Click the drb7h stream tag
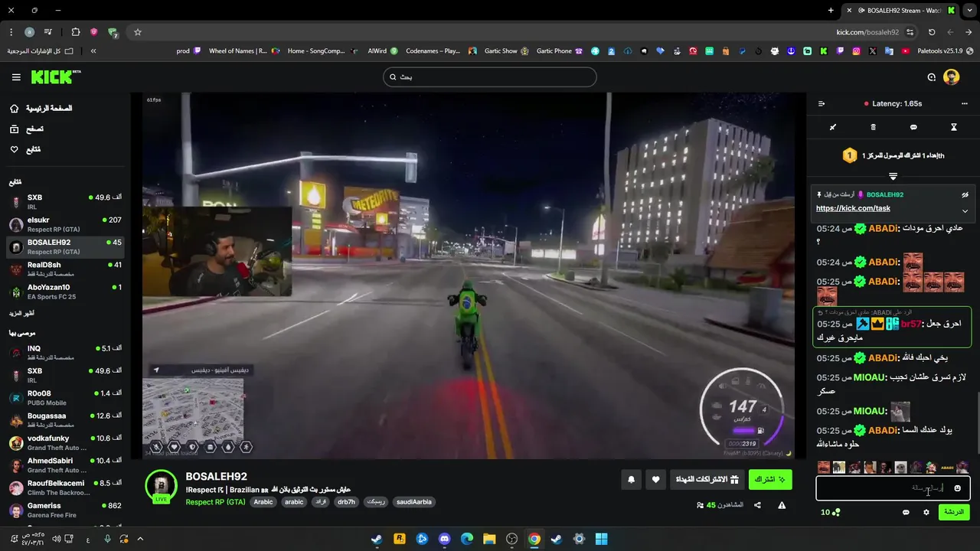The height and width of the screenshot is (551, 980). coord(346,502)
